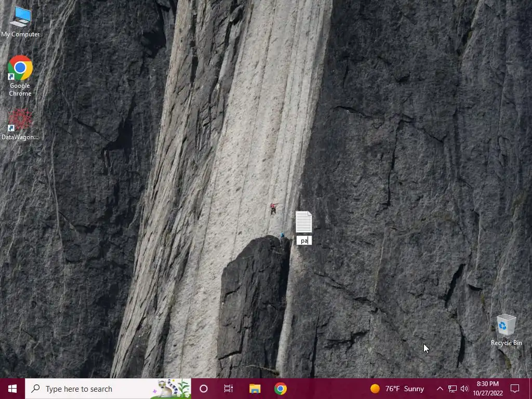Select the My Computer desktop icon
This screenshot has height=399, width=532.
pos(20,21)
